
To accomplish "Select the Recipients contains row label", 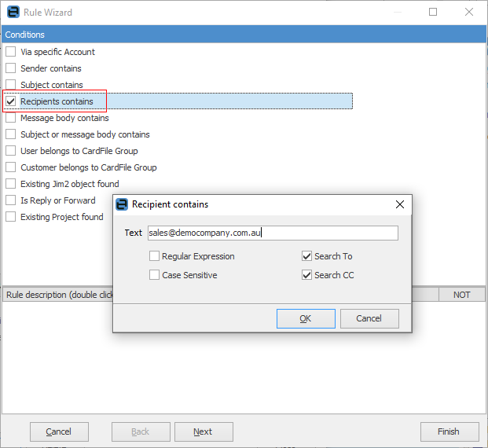I will [57, 101].
